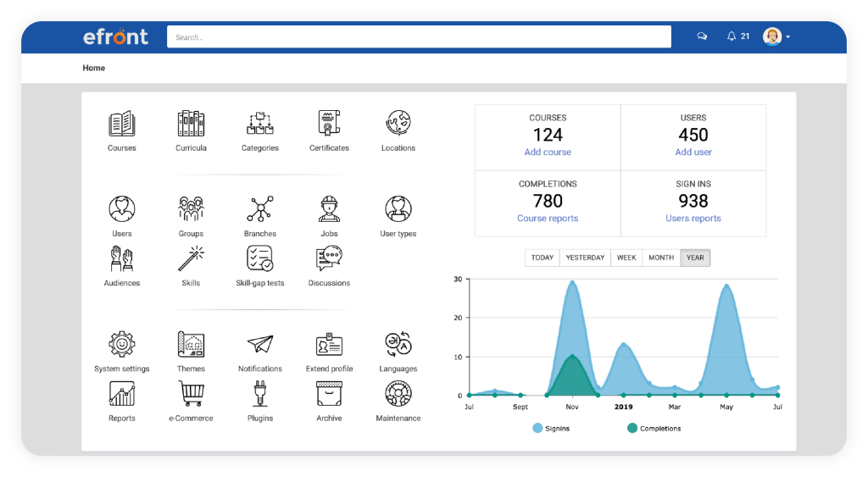Select the Week chart range tab
The image size is (868, 477).
[x=626, y=258]
